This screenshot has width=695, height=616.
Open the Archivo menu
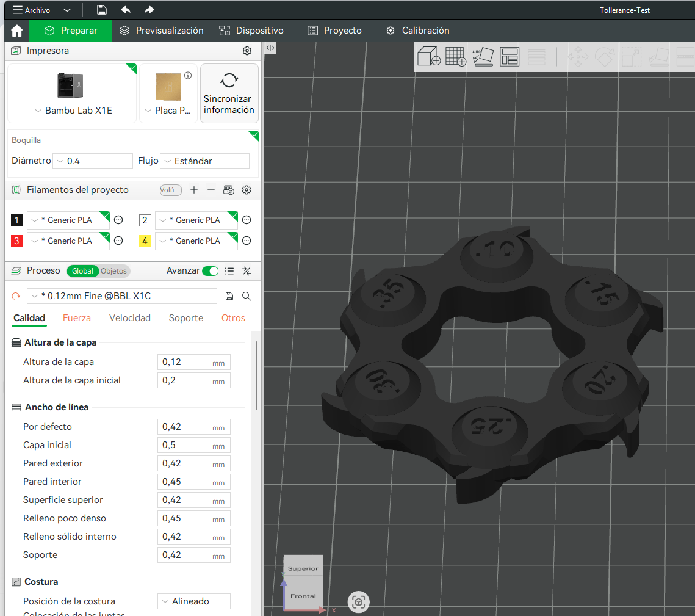31,10
